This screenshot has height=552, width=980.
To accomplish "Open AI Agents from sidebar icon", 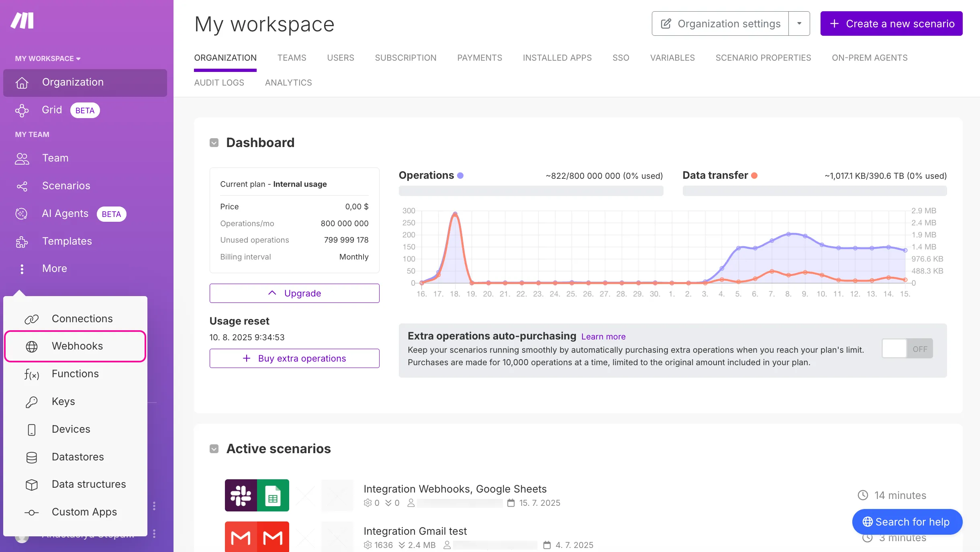I will tap(22, 214).
